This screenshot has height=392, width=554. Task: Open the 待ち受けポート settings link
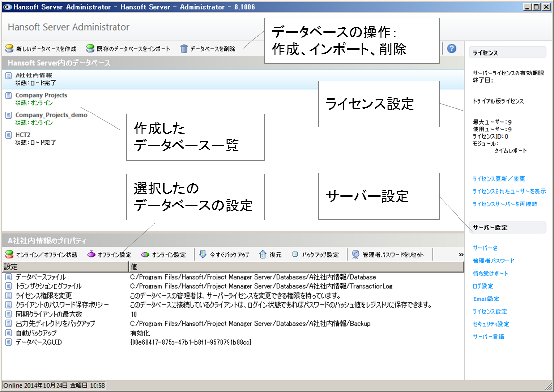point(490,273)
